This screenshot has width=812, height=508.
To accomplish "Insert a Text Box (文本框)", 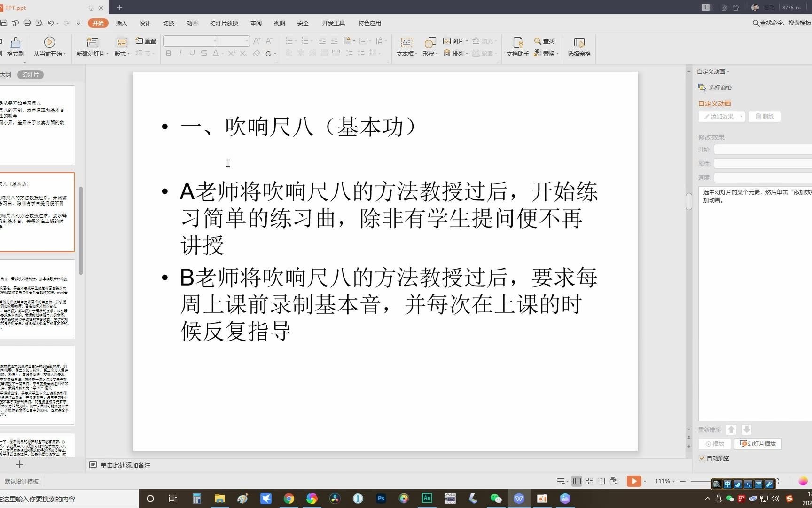I will tap(406, 47).
